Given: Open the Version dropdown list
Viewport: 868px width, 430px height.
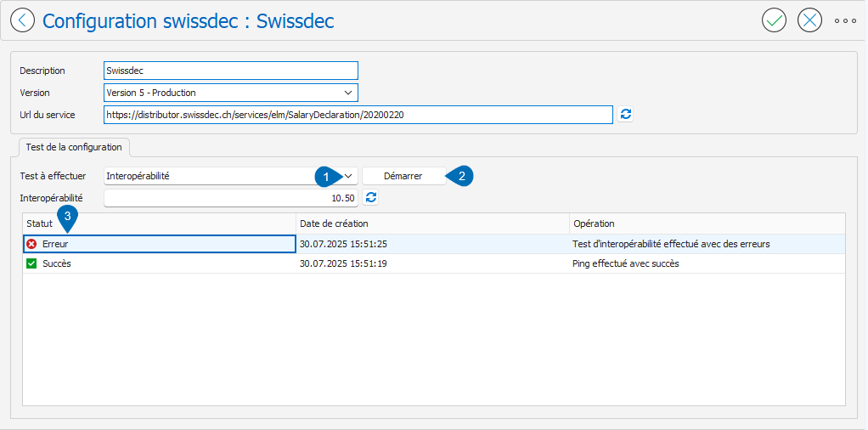Looking at the screenshot, I should tap(348, 93).
